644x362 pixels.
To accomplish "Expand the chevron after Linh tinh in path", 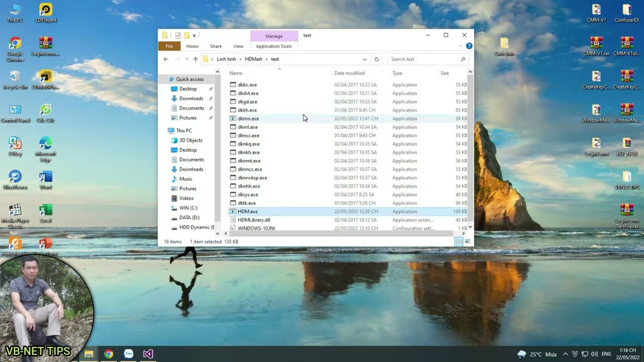I will coord(240,59).
